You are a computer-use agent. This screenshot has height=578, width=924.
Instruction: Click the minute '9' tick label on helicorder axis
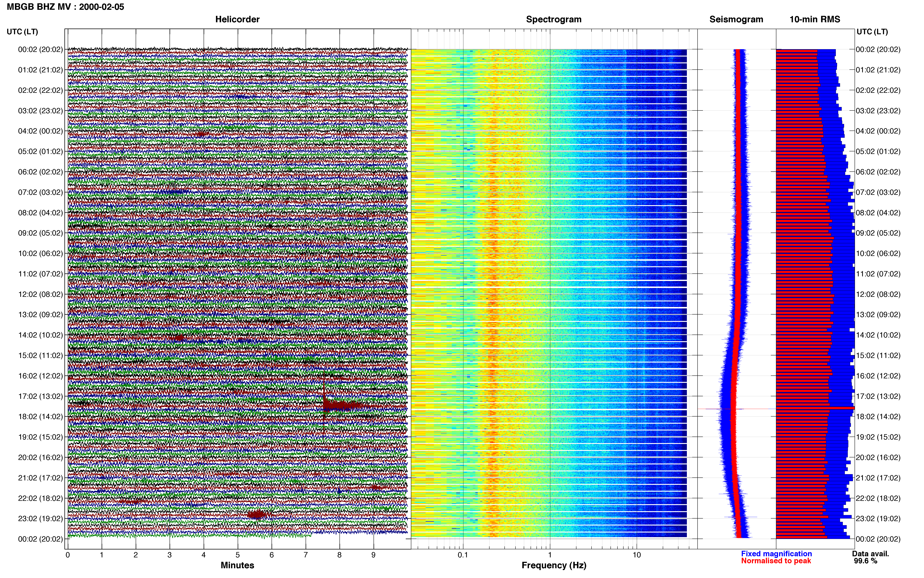(373, 555)
